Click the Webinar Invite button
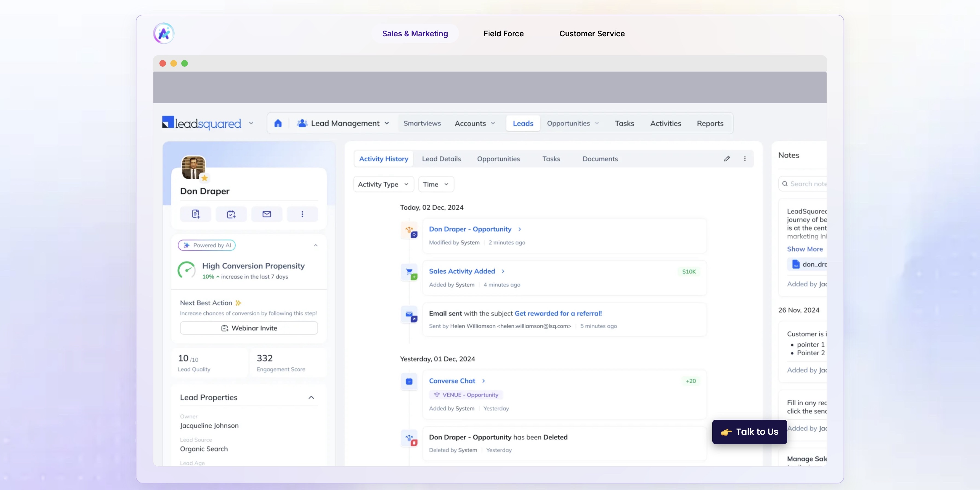Image resolution: width=980 pixels, height=490 pixels. 249,328
